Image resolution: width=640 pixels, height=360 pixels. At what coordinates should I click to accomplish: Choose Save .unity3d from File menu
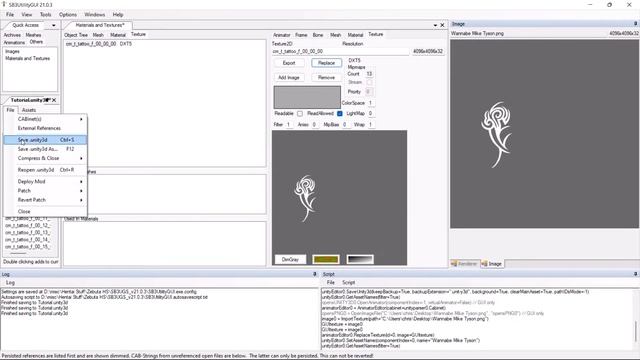(x=45, y=140)
